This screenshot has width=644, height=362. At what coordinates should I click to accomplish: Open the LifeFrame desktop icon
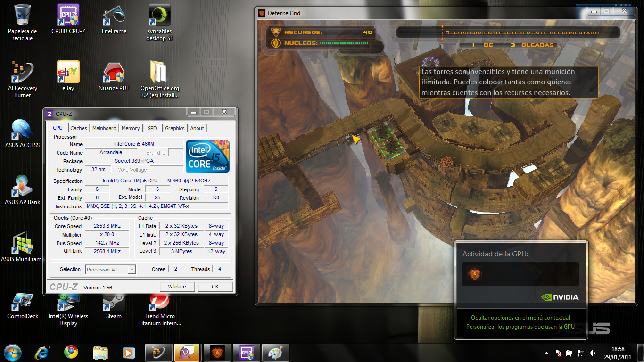click(114, 16)
